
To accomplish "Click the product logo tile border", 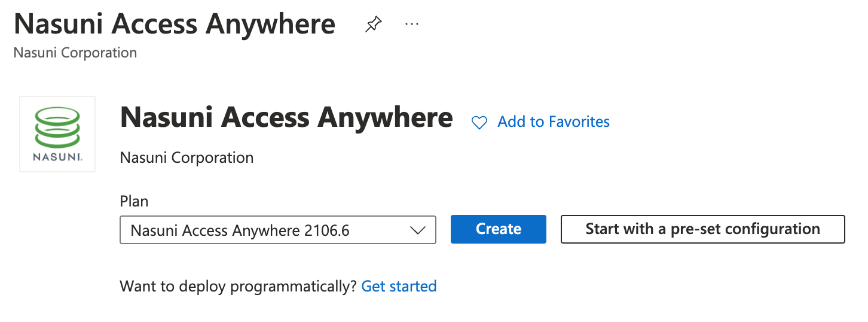I will [x=21, y=134].
